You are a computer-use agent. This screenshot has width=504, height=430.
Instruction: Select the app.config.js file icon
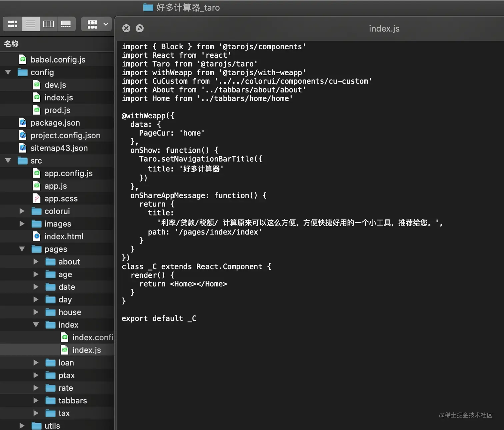[37, 173]
